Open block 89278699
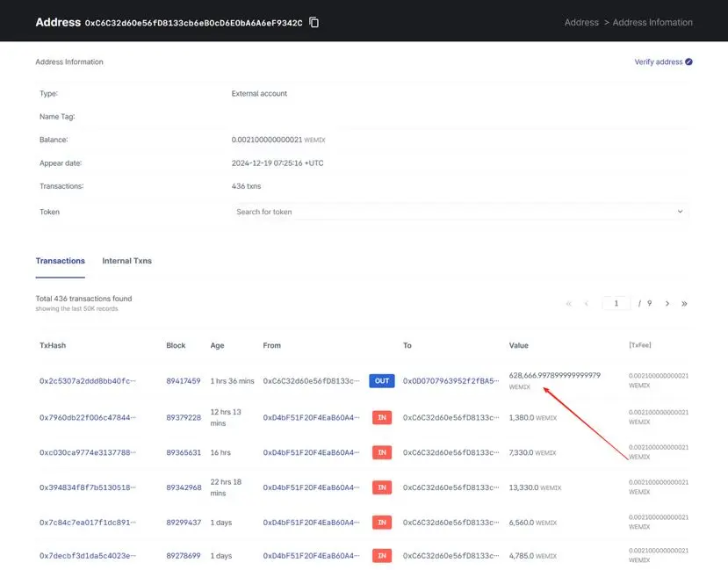This screenshot has height=570, width=728. pyautogui.click(x=184, y=556)
